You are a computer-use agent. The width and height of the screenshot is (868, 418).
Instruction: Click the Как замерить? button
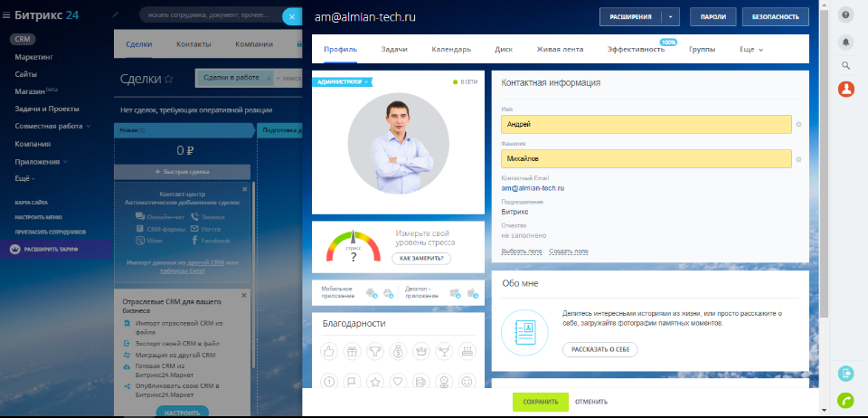[421, 258]
